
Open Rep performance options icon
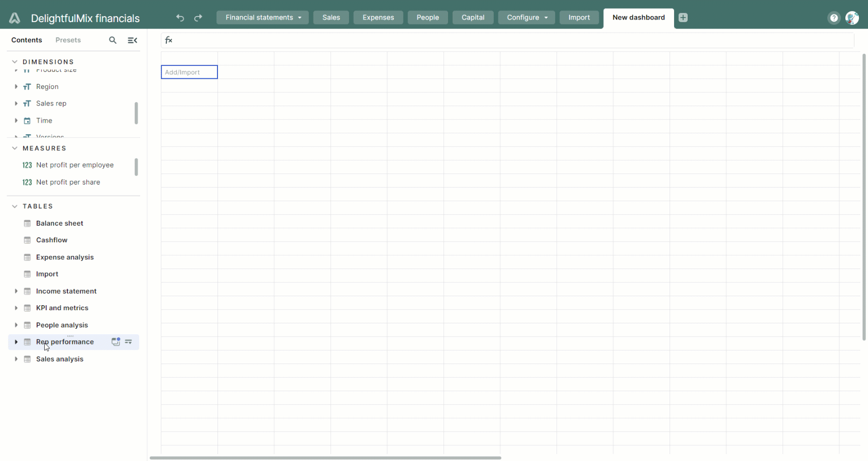click(x=129, y=342)
